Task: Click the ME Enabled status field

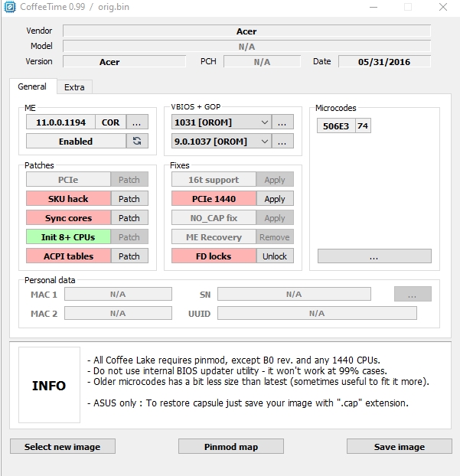Action: pyautogui.click(x=76, y=141)
